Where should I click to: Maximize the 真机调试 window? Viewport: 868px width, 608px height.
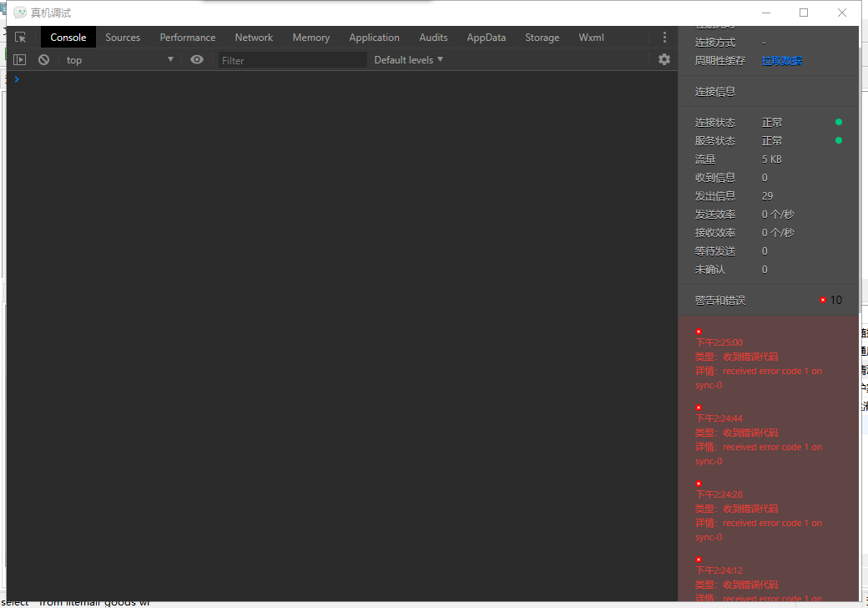click(804, 13)
